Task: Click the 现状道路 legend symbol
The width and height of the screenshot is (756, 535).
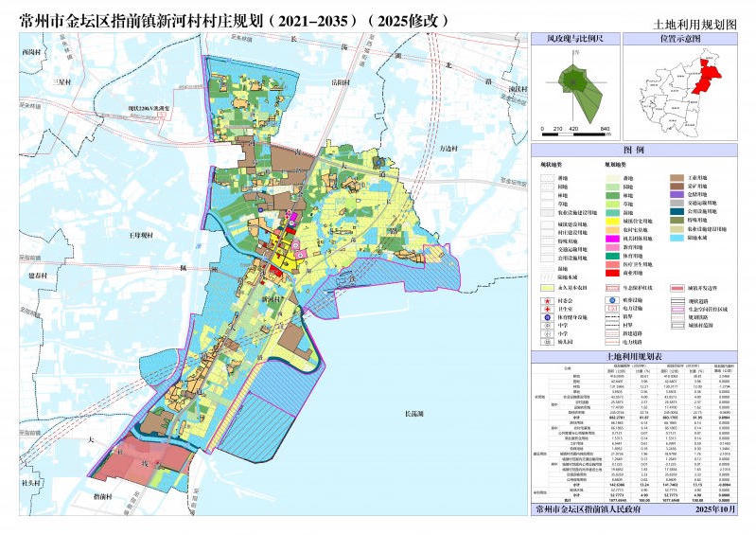Action: [677, 301]
